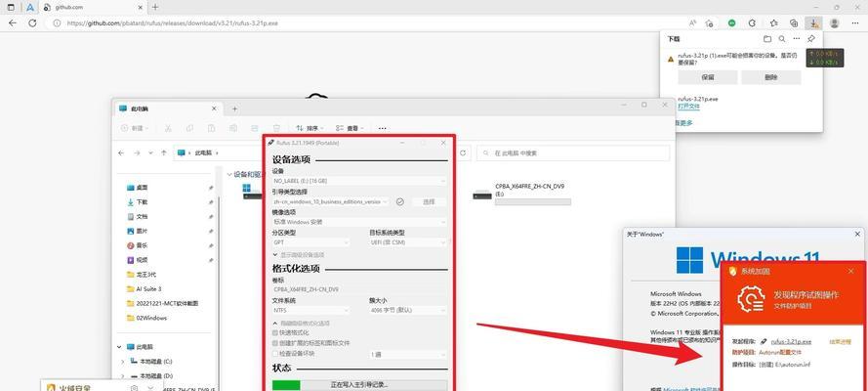Click the read aloud icon in address bar
Screen dimensions: 868x391
click(x=692, y=23)
